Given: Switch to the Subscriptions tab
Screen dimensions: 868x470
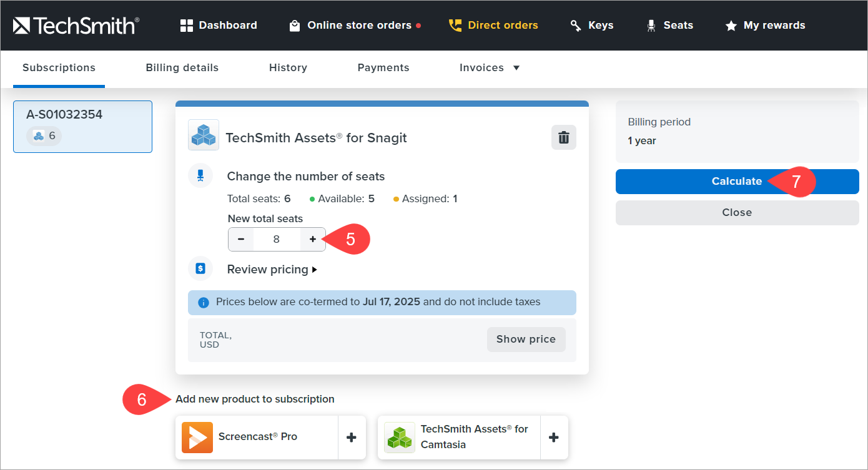Looking at the screenshot, I should point(59,68).
